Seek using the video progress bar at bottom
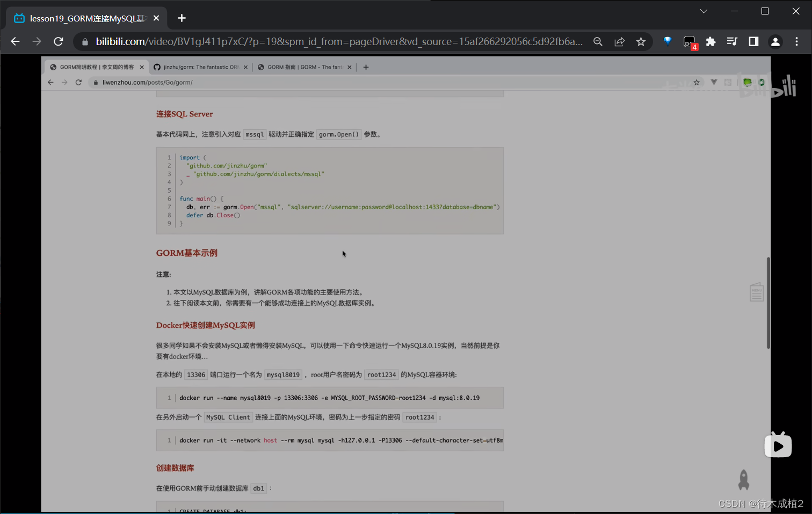 [x=406, y=512]
